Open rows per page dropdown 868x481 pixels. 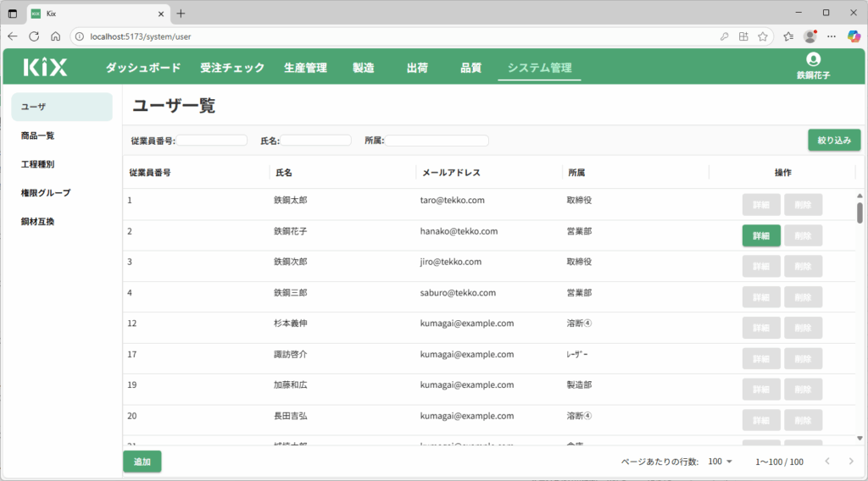[721, 462]
